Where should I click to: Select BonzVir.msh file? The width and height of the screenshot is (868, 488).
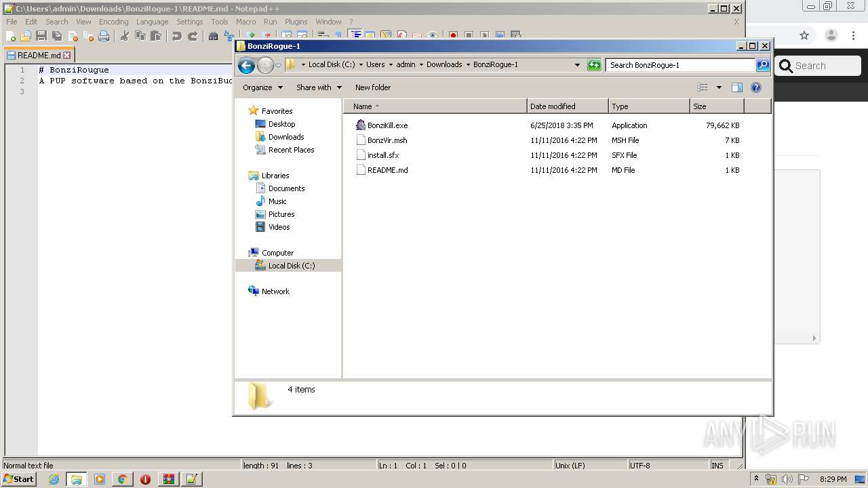click(x=387, y=140)
